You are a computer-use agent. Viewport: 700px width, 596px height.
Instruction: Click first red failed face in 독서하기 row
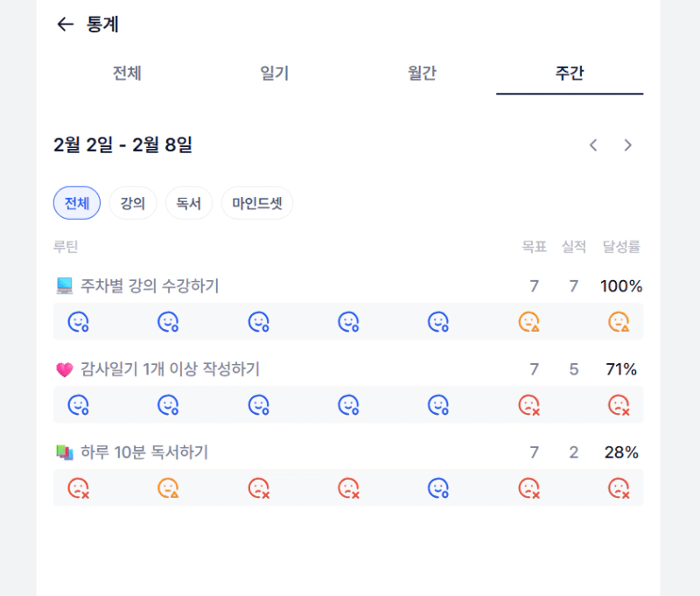[79, 488]
